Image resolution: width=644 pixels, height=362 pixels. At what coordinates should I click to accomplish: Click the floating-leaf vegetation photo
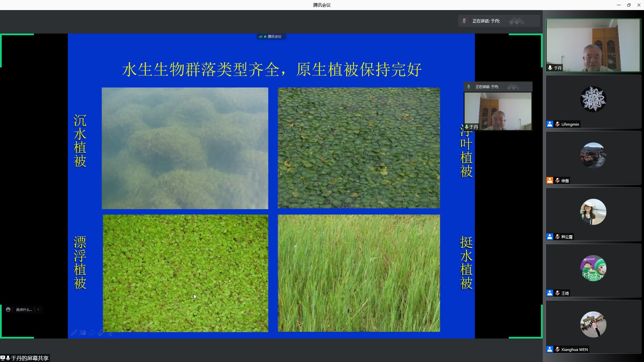coord(359,148)
